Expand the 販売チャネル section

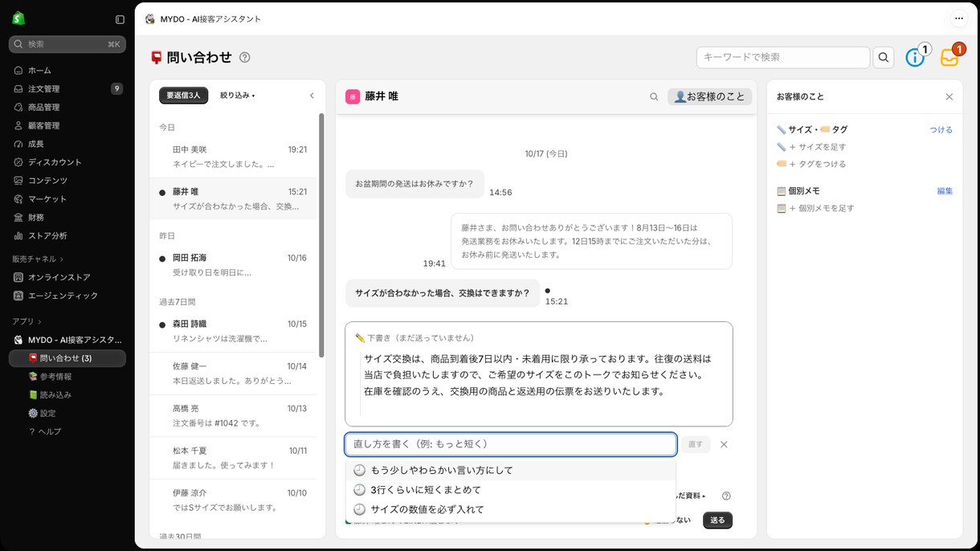tap(38, 259)
